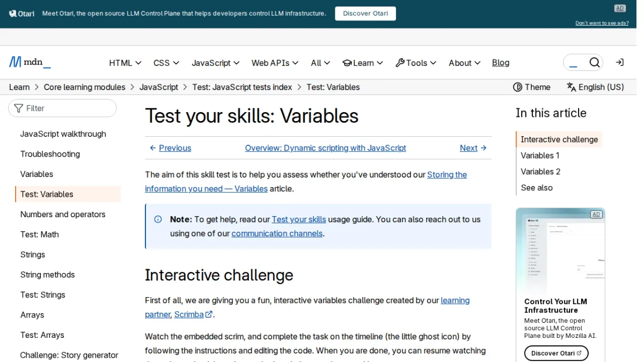Open the Scrimba external link
The width and height of the screenshot is (644, 362).
point(193,315)
